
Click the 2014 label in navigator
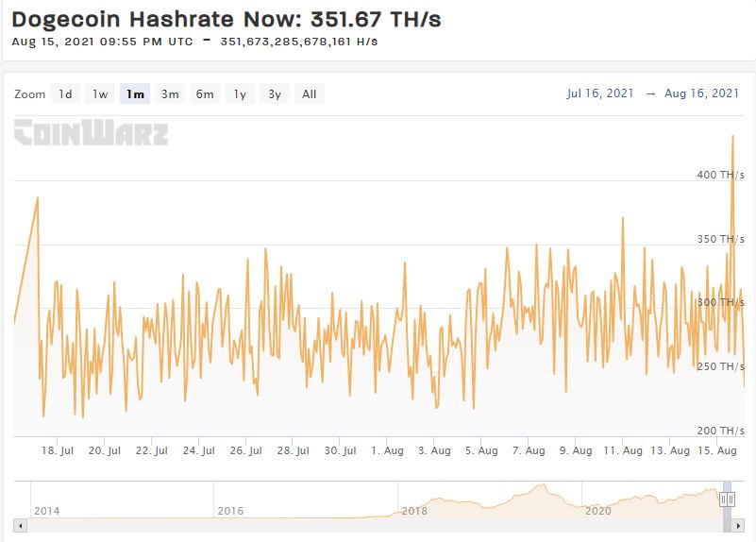point(47,511)
